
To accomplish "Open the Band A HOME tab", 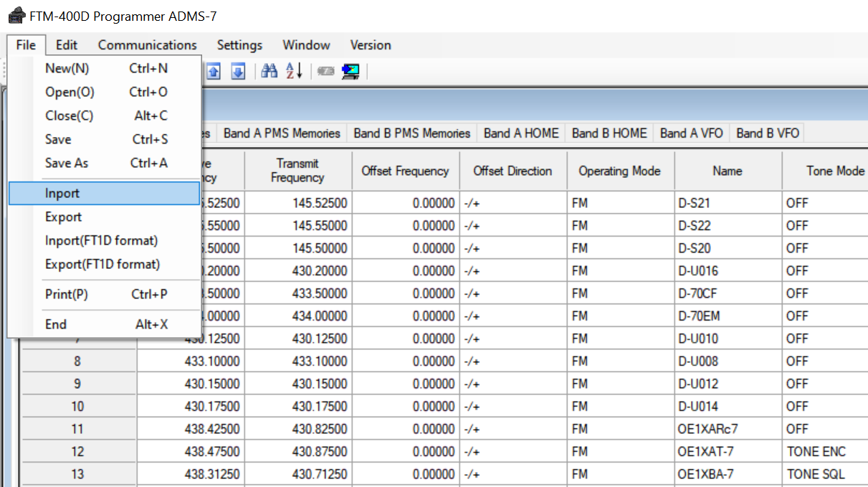I will pyautogui.click(x=521, y=133).
